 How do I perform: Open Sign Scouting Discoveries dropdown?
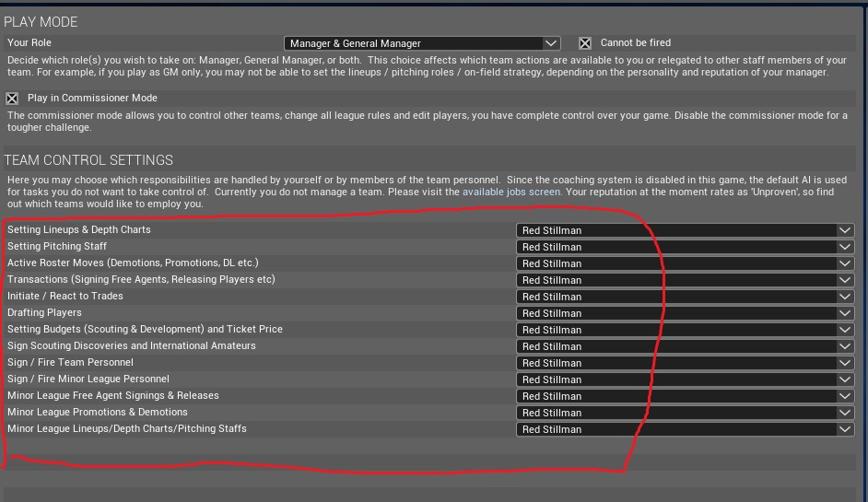pos(685,346)
